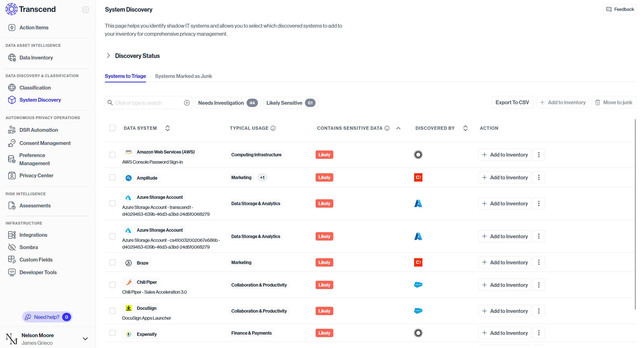Open Sombra from the sidebar icon

pyautogui.click(x=12, y=247)
